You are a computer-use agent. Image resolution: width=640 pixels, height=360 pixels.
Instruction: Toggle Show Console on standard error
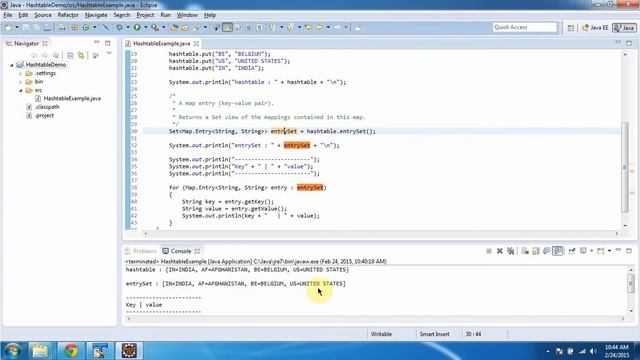(558, 251)
